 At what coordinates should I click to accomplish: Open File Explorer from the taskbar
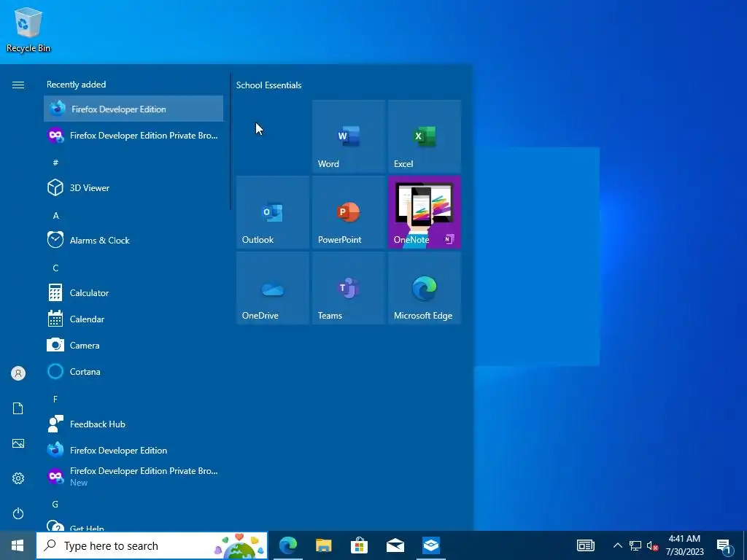coord(323,545)
